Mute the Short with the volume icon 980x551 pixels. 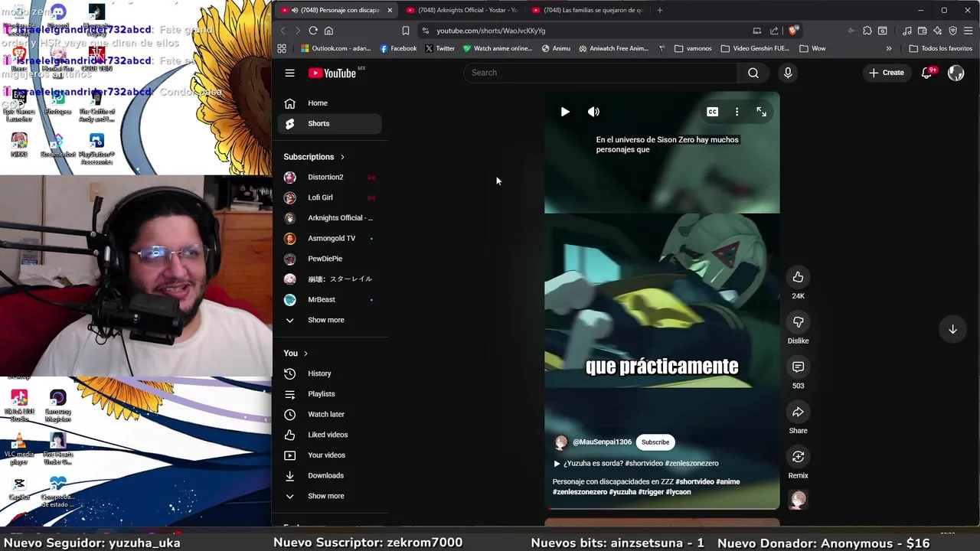[593, 112]
